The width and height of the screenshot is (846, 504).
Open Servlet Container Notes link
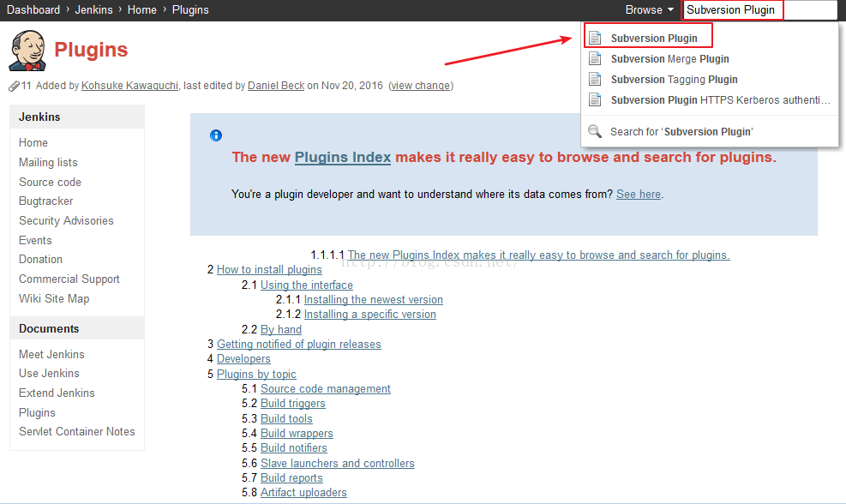(76, 432)
